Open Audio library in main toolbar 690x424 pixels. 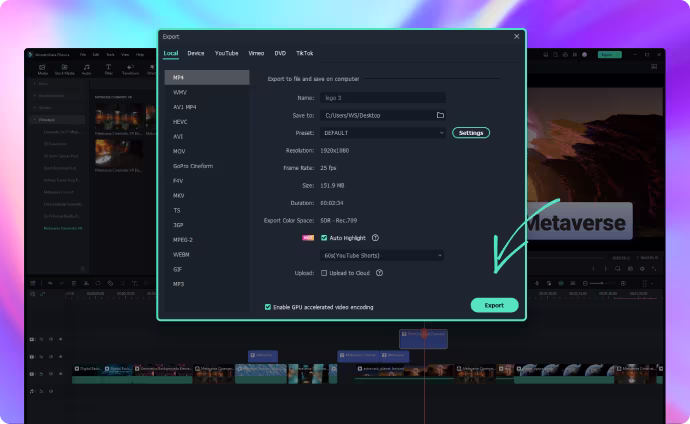86,69
